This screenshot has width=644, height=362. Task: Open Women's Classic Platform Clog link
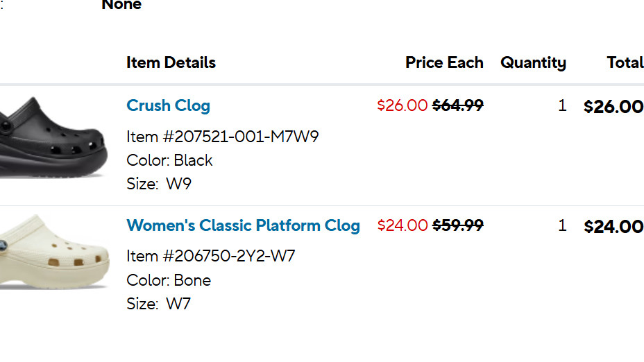pyautogui.click(x=243, y=225)
